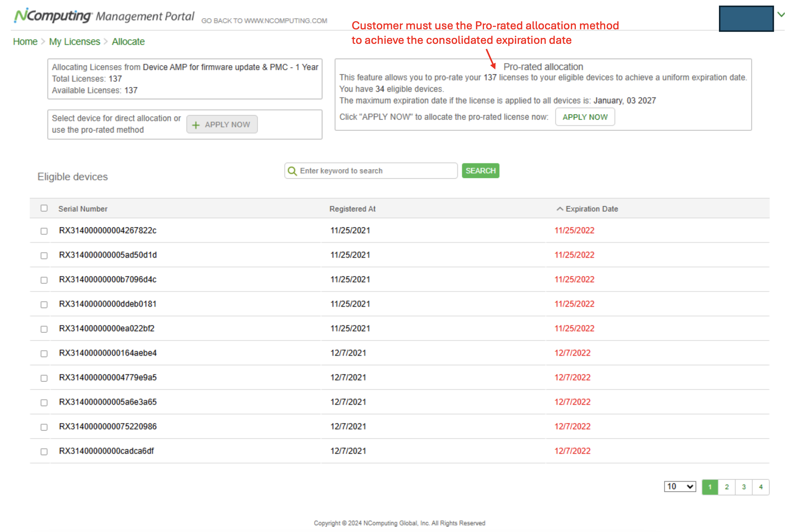This screenshot has width=797, height=532.
Task: Tick the select-all header checkbox
Action: 44,208
